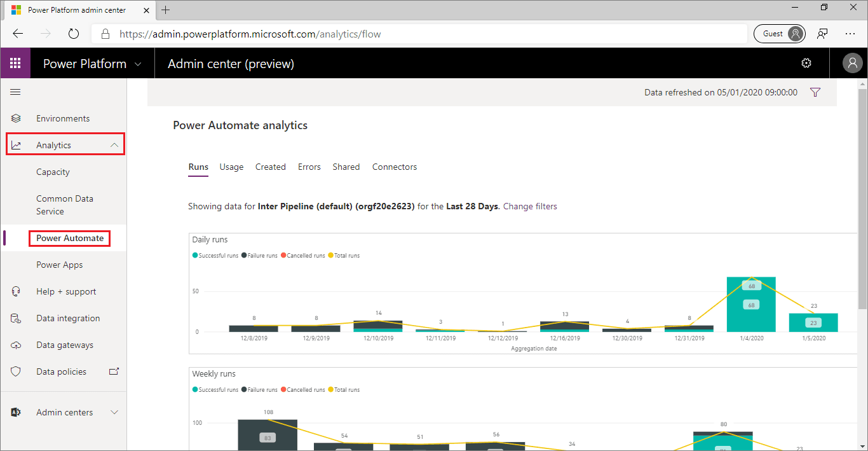
Task: Open Capacity under Analytics
Action: point(53,172)
